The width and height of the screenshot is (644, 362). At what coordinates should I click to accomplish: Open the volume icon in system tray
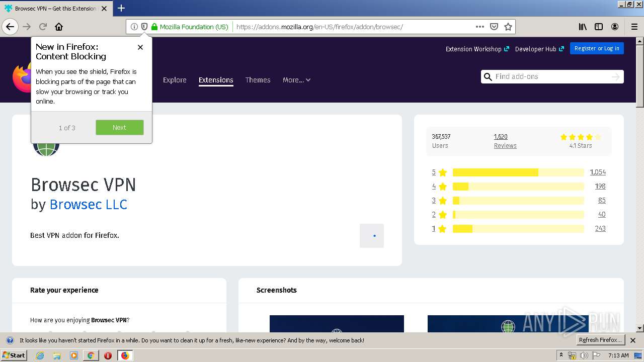584,355
